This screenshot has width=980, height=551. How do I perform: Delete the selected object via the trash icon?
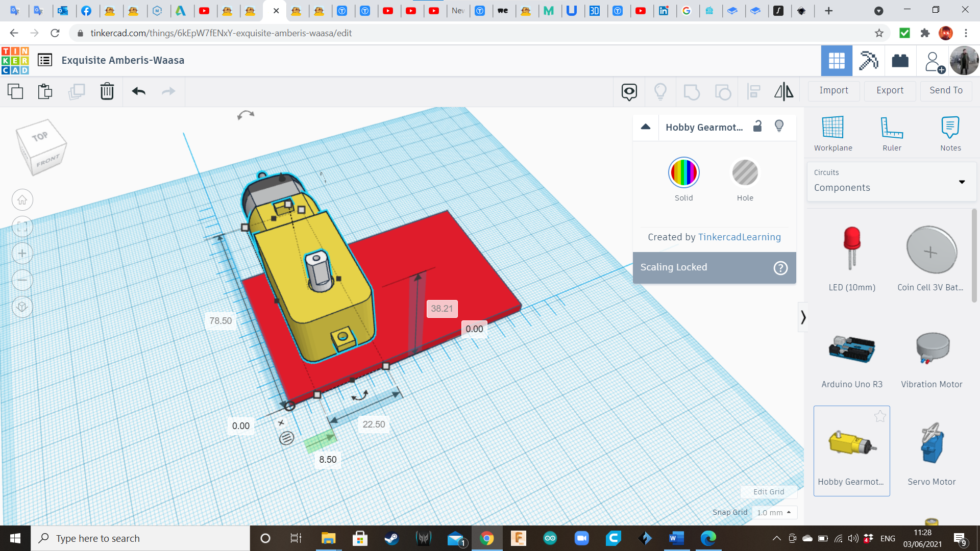[x=107, y=92]
